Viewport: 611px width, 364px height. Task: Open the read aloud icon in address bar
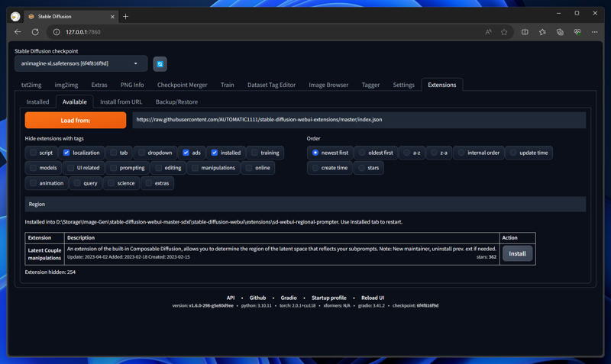[488, 32]
